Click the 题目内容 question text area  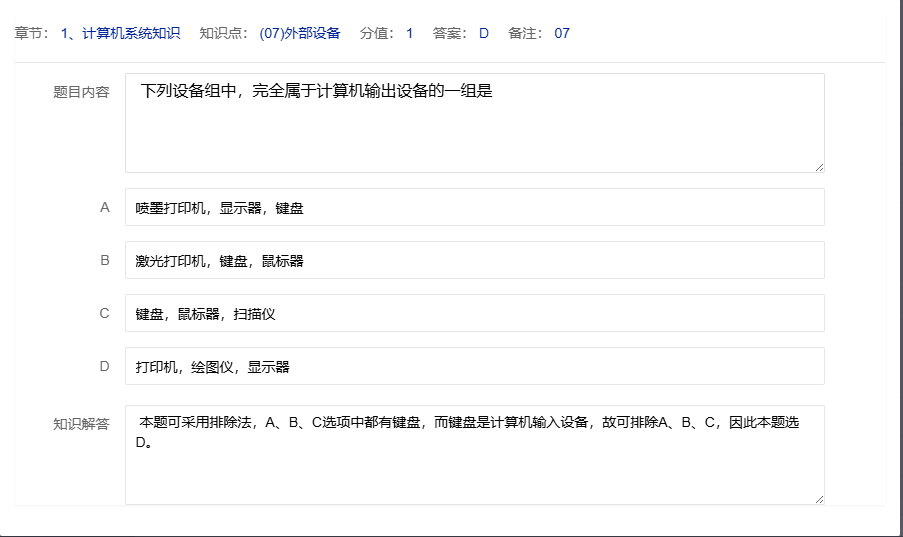(x=474, y=122)
